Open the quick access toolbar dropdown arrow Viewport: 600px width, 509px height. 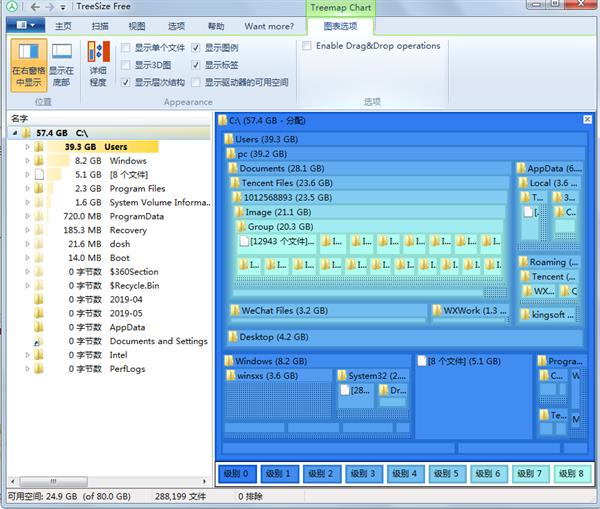pyautogui.click(x=63, y=7)
